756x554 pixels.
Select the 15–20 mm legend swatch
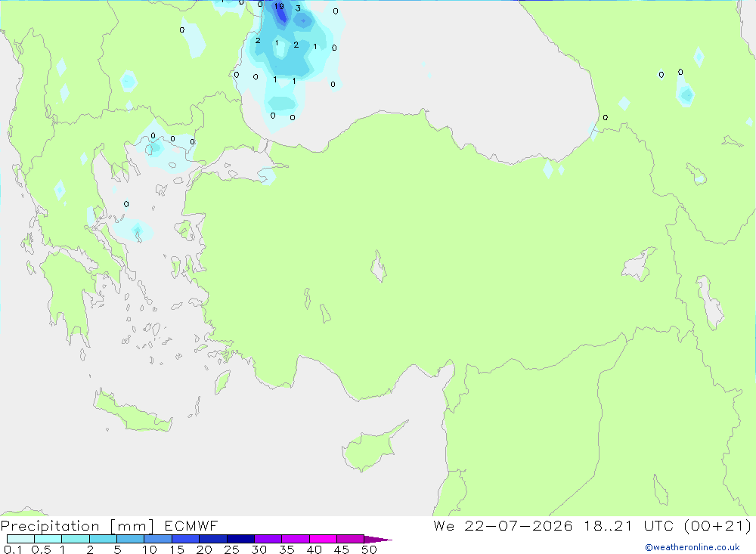[x=185, y=539]
